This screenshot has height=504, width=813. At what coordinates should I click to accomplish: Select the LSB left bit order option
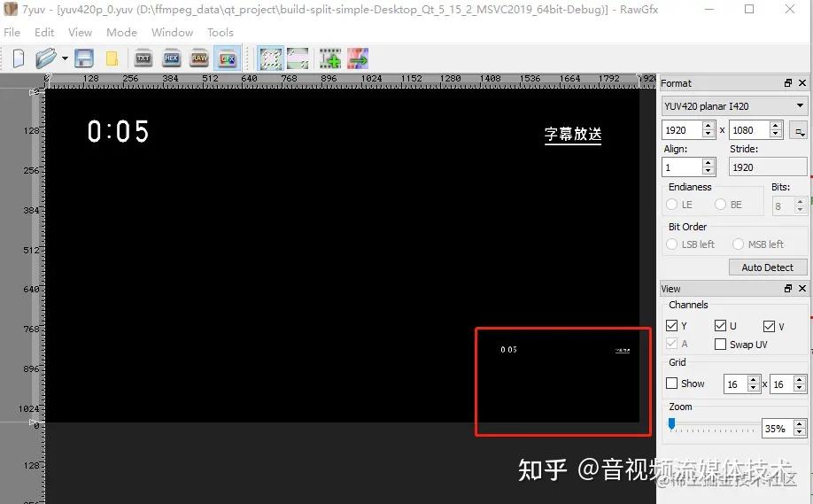pos(672,244)
